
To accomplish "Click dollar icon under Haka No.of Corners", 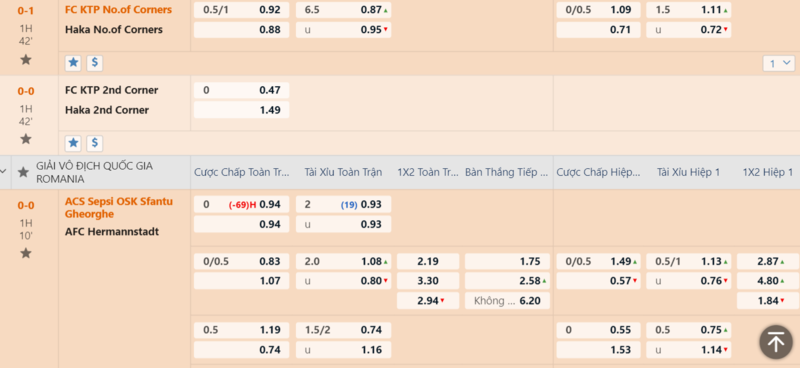I will [x=94, y=63].
